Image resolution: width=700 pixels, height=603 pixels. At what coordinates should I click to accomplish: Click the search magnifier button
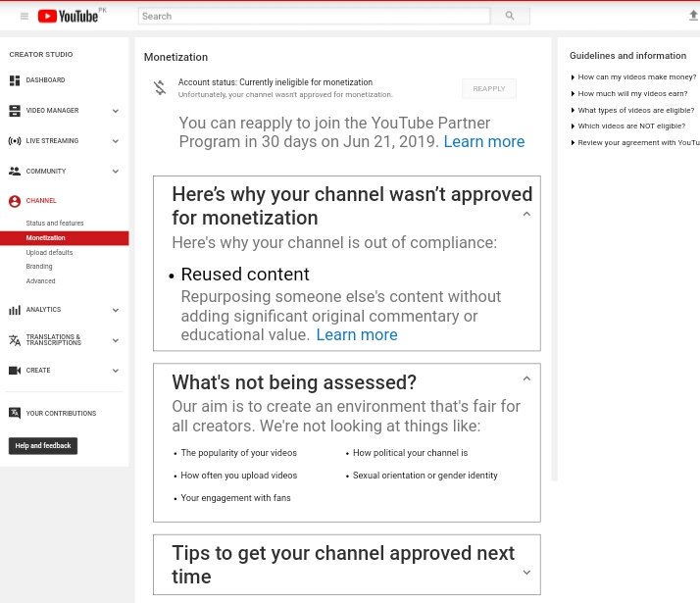pyautogui.click(x=510, y=16)
